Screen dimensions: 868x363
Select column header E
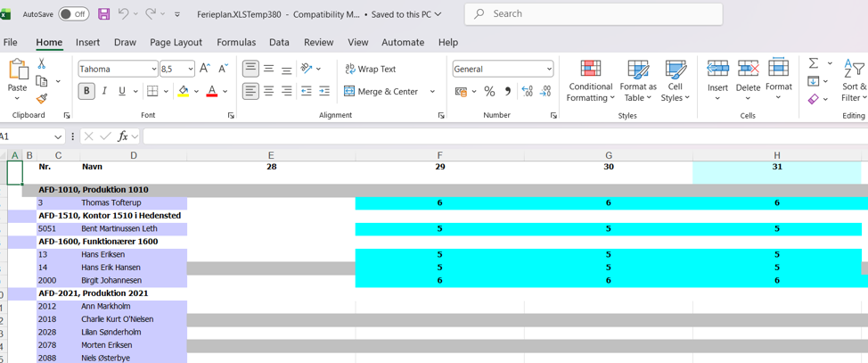(271, 155)
